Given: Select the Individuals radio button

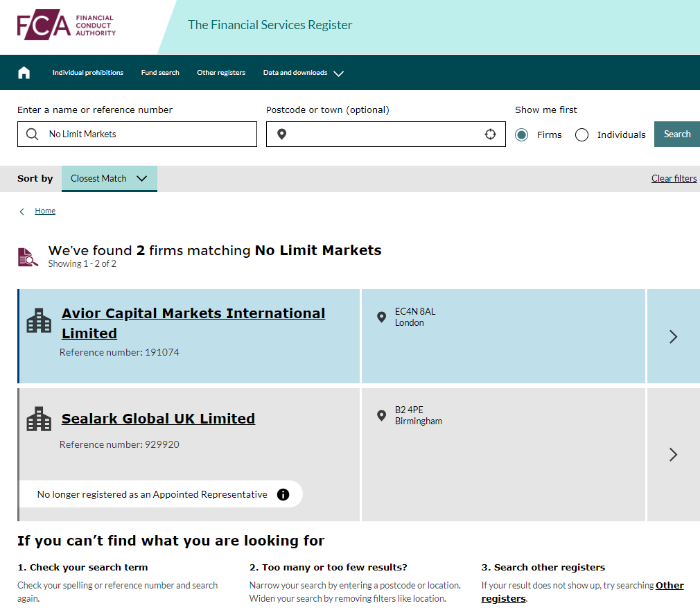Looking at the screenshot, I should (x=582, y=135).
